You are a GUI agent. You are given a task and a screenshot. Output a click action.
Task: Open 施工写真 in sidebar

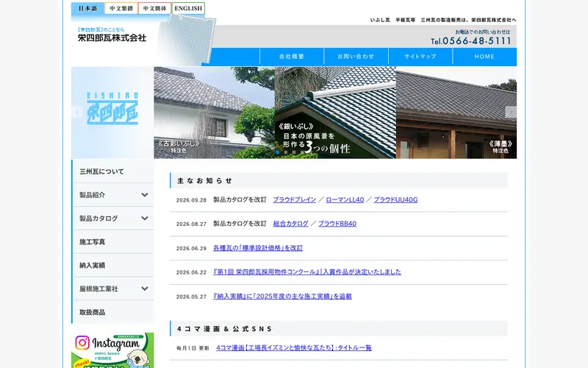pos(113,242)
